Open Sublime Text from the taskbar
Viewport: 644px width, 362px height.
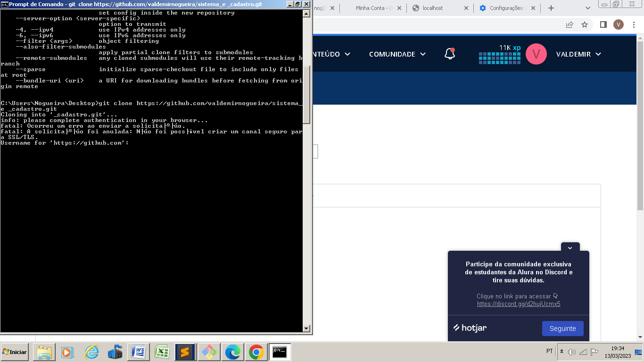pos(185,352)
